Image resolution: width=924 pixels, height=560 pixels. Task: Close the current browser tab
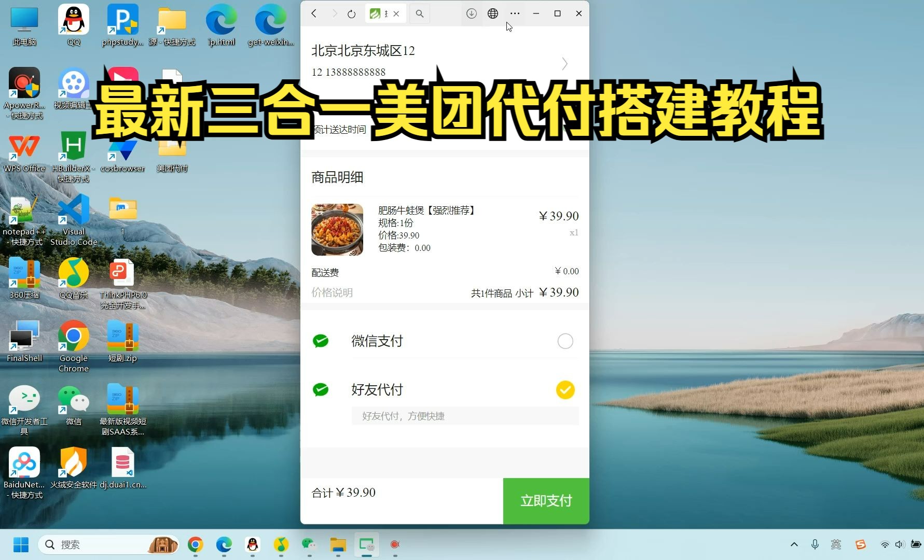point(396,14)
